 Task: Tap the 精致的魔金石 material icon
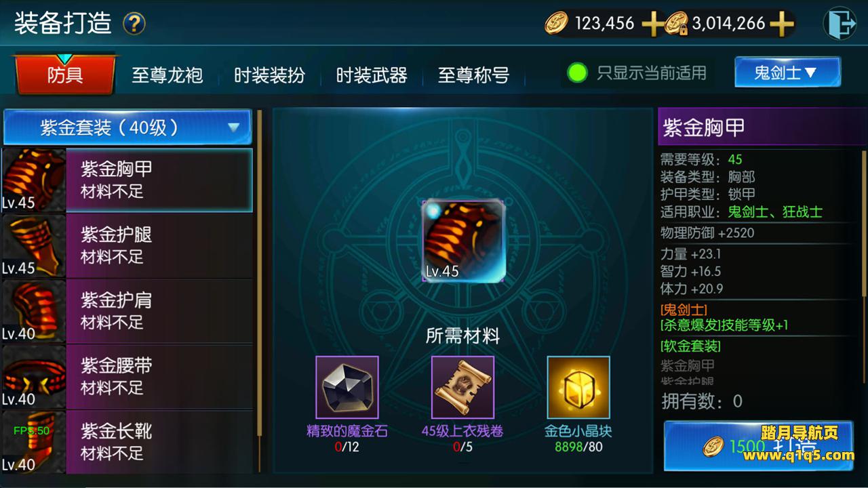click(347, 388)
